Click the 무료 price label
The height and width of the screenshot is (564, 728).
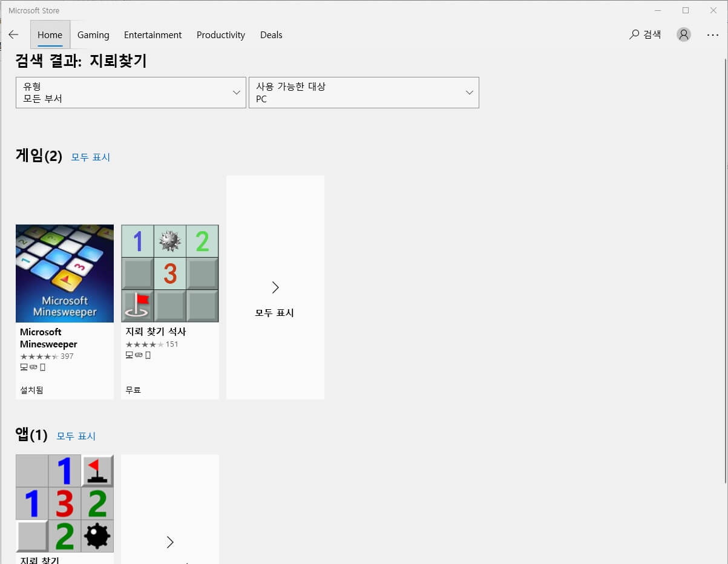[133, 390]
